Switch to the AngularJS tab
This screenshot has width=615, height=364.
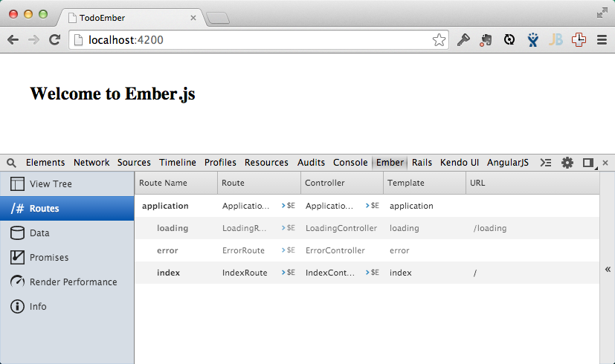(507, 163)
